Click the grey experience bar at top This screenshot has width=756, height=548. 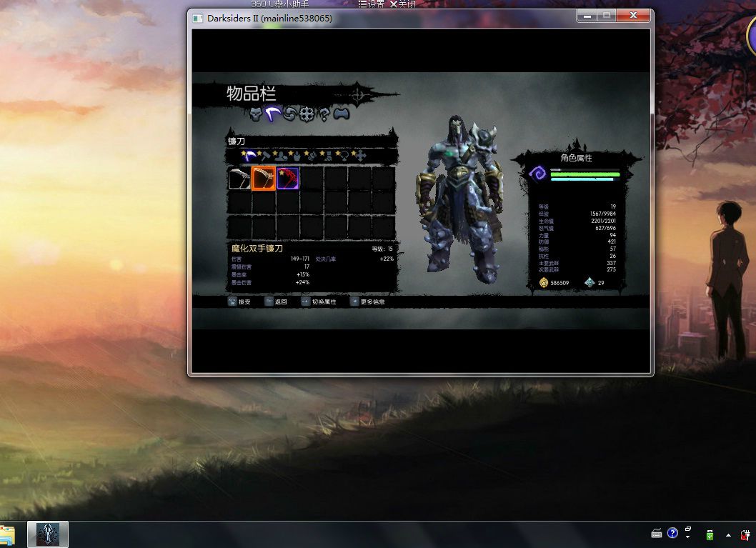585,169
